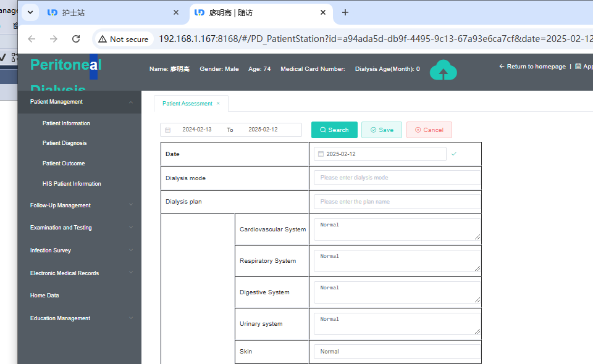Click the Peritoneal Dialysis logo text
Image resolution: width=593 pixels, height=364 pixels.
(66, 75)
